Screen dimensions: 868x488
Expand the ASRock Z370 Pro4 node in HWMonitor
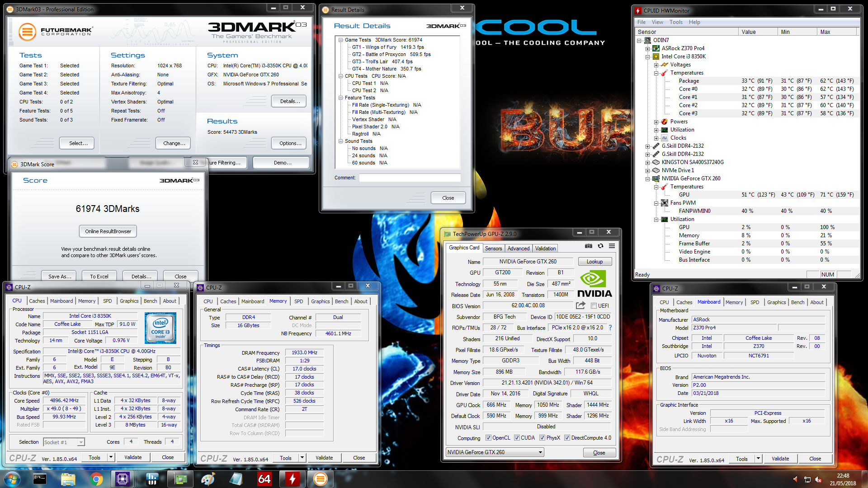click(647, 48)
